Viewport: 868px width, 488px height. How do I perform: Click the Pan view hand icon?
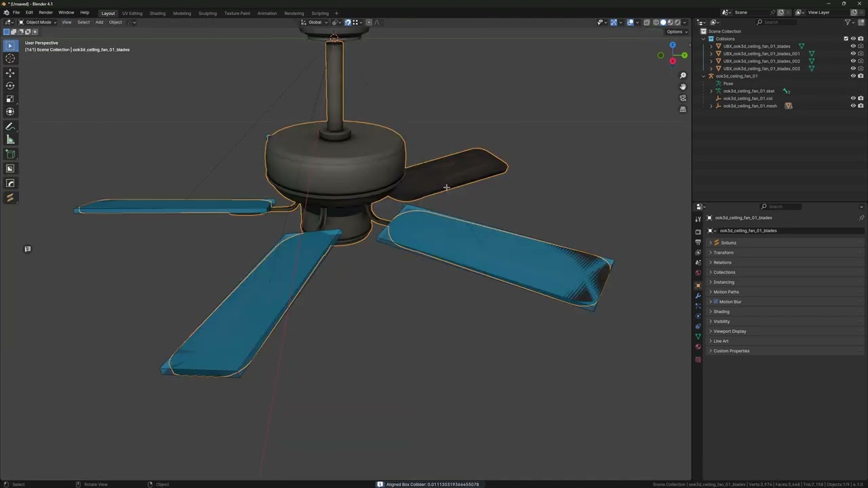click(683, 87)
